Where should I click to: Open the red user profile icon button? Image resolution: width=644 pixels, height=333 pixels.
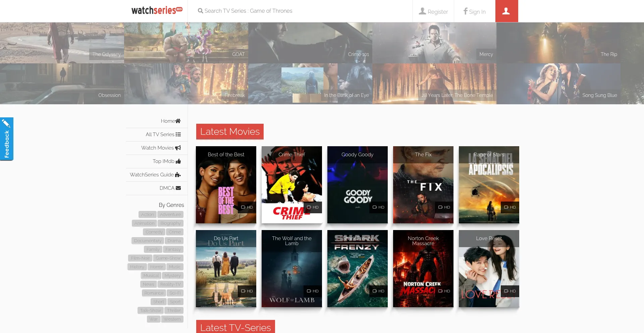coord(506,11)
